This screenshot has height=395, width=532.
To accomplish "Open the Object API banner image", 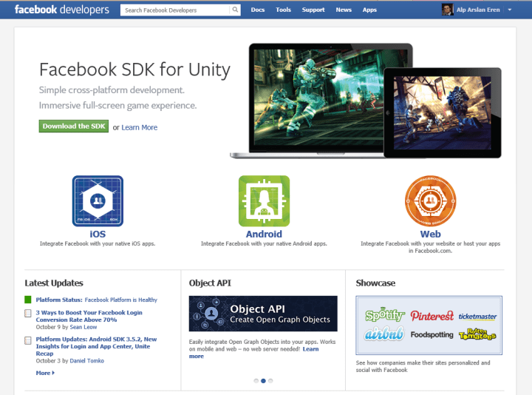I will coord(263,314).
